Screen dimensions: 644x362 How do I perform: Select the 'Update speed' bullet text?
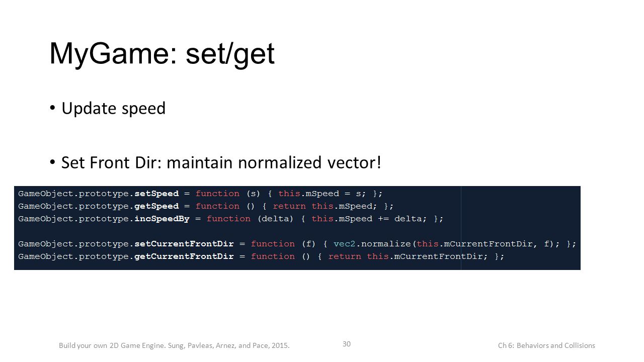[x=113, y=108]
